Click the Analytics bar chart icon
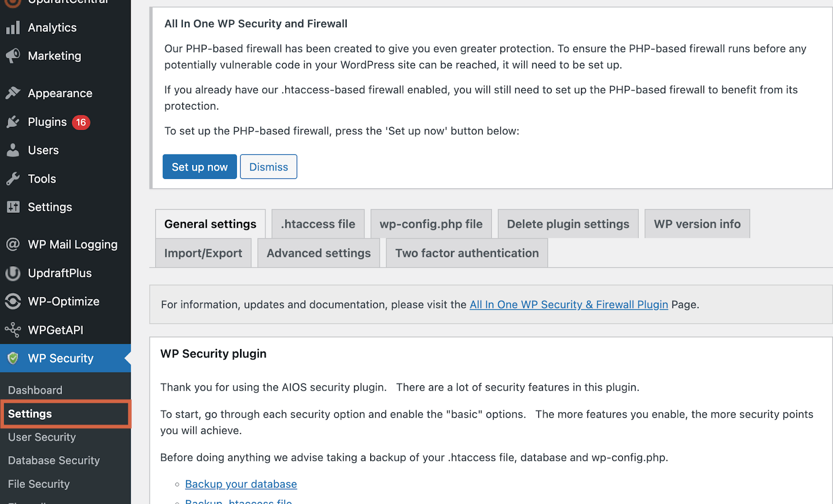This screenshot has height=504, width=833. (13, 28)
